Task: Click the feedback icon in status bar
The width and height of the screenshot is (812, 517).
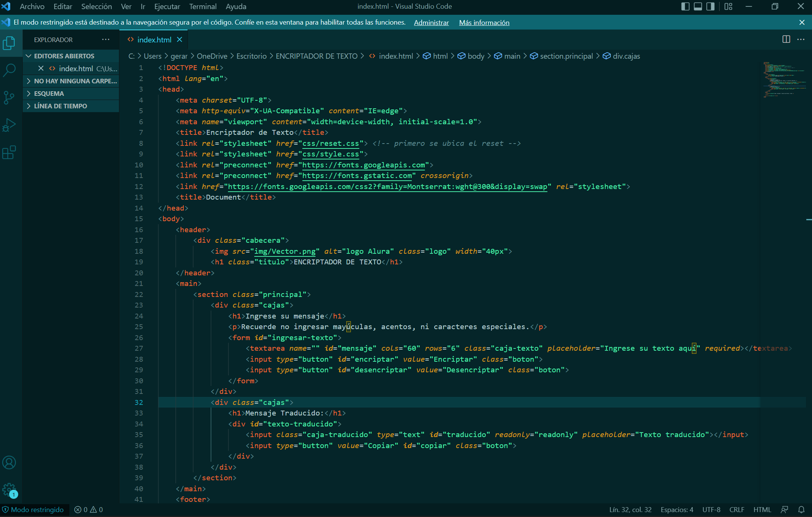Action: (x=784, y=510)
